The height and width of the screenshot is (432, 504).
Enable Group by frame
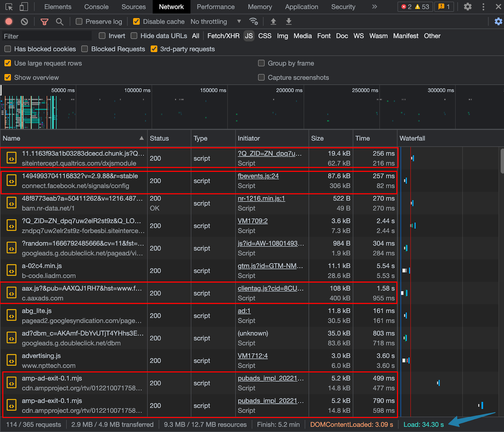[x=261, y=63]
